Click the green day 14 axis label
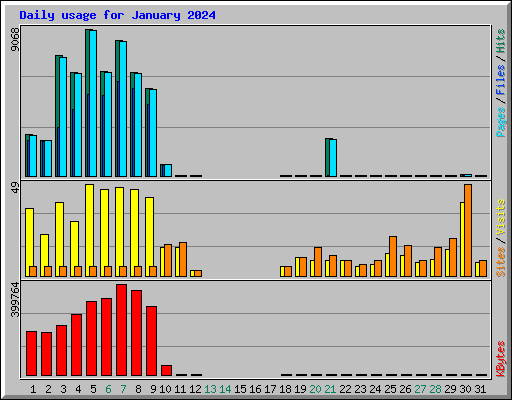This screenshot has width=512, height=400. [x=225, y=389]
